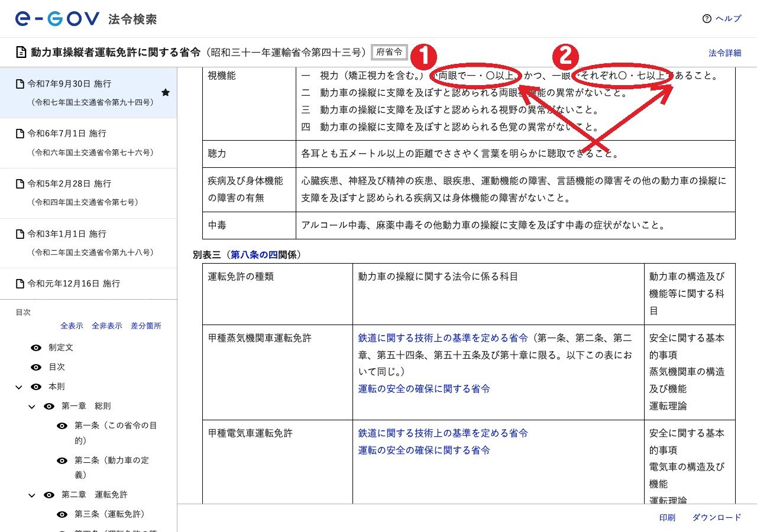Click 全非表示 to hide all sections
The width and height of the screenshot is (757, 532).
pos(107,326)
